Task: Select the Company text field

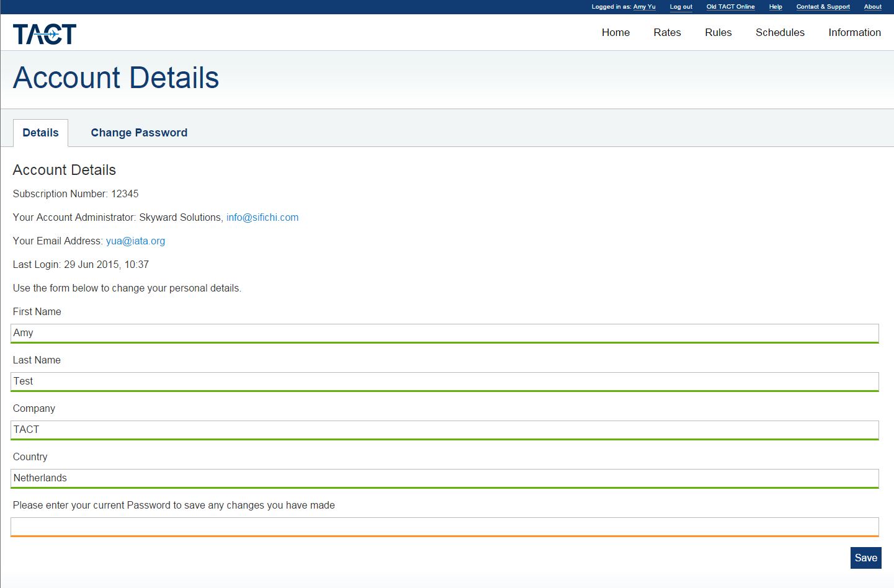Action: pos(444,430)
